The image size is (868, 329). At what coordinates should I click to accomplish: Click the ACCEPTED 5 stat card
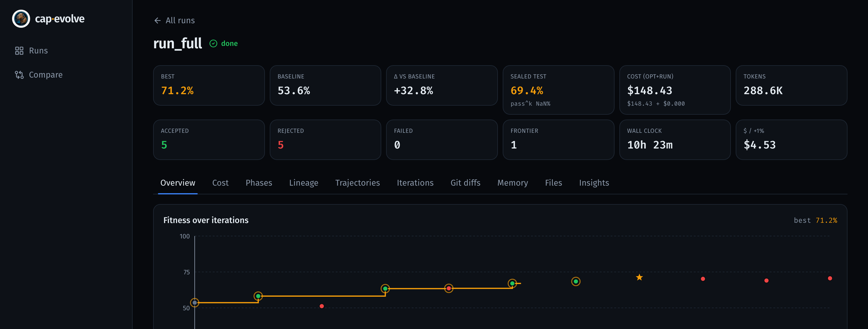coord(209,140)
